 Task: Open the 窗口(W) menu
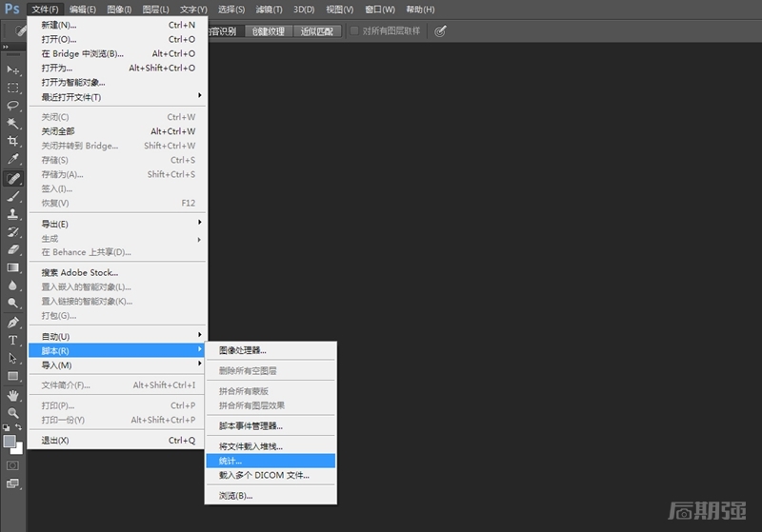tap(380, 10)
